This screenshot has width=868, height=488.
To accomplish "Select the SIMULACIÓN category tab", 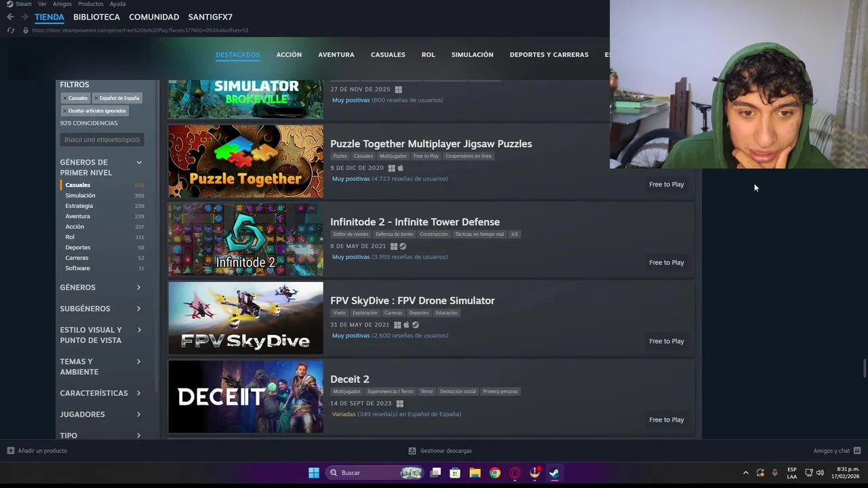I will point(472,55).
